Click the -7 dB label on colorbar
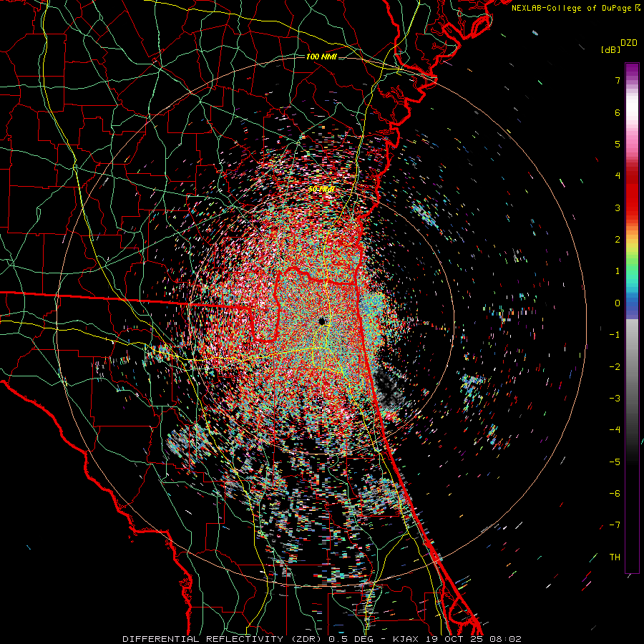 (x=615, y=525)
